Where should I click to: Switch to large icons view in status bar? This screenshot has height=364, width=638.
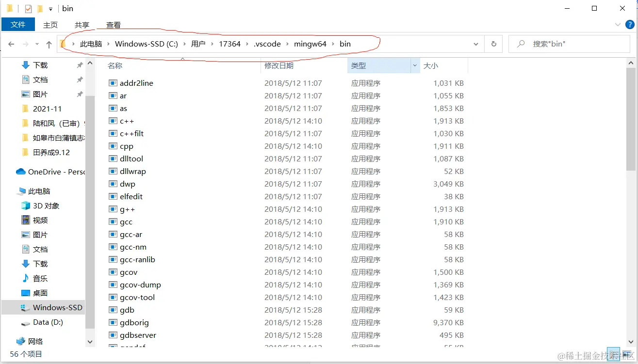click(x=626, y=355)
